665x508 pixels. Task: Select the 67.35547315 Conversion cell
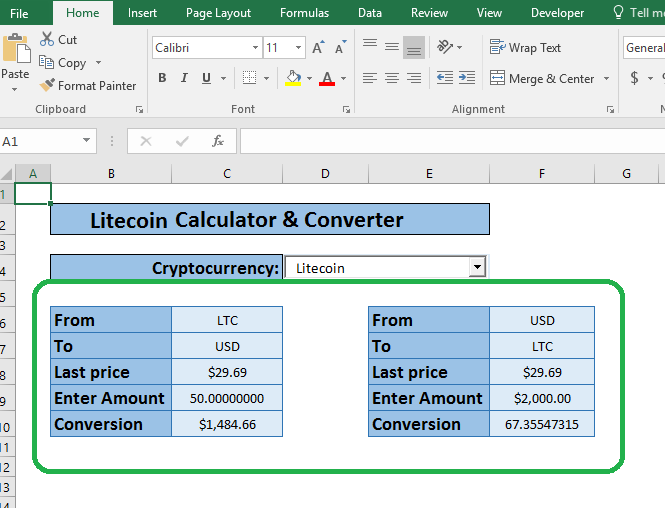tap(542, 424)
